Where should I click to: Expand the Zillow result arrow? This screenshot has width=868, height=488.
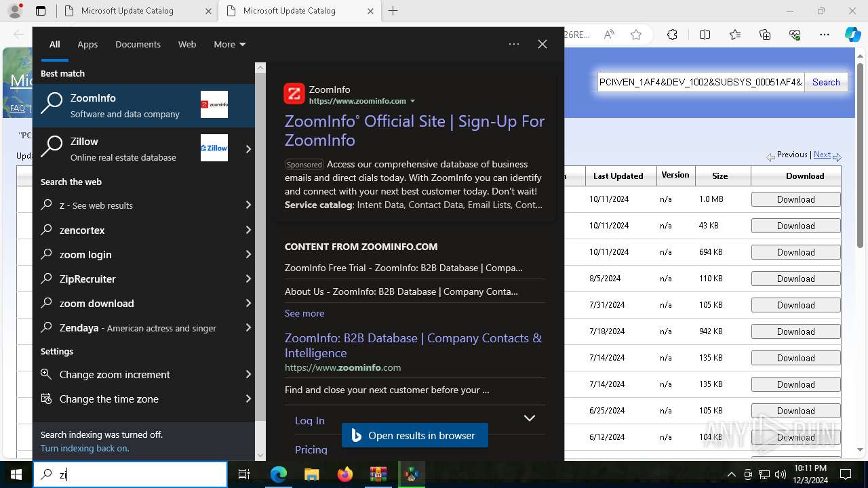pyautogui.click(x=248, y=149)
